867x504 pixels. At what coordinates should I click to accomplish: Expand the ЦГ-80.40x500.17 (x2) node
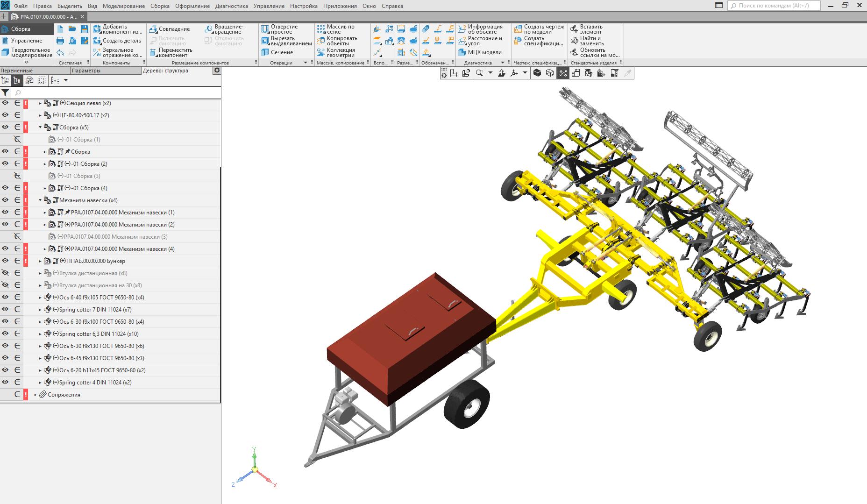click(40, 115)
